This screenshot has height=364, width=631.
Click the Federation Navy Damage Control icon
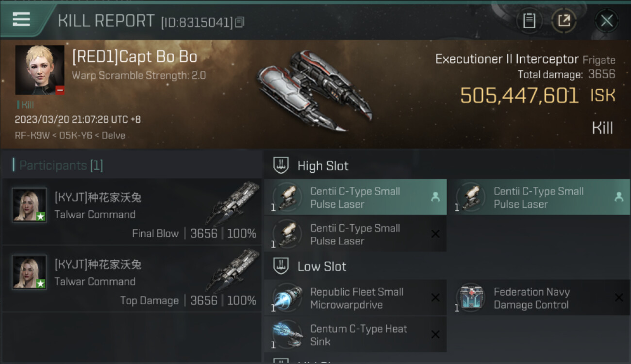(471, 298)
